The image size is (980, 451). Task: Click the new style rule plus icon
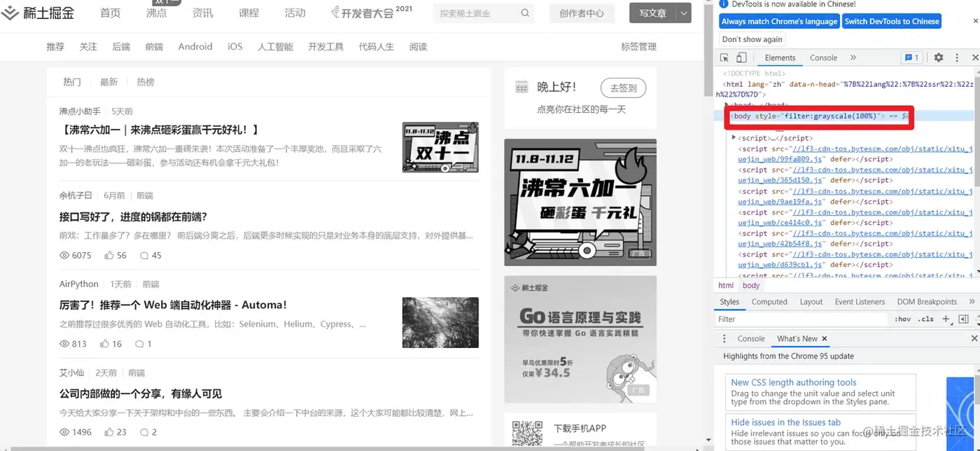pyautogui.click(x=946, y=319)
